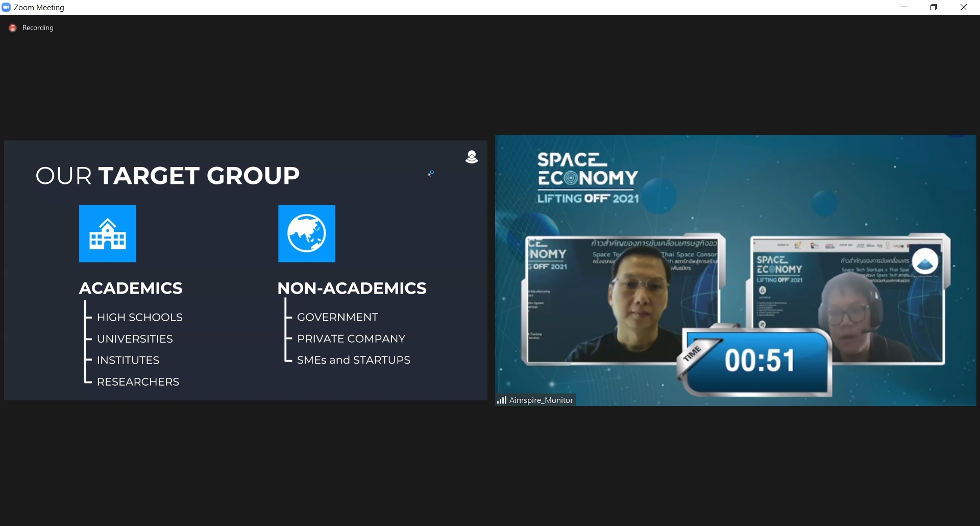Image resolution: width=980 pixels, height=526 pixels.
Task: Click the GOVERNMENT list item
Action: (x=337, y=317)
